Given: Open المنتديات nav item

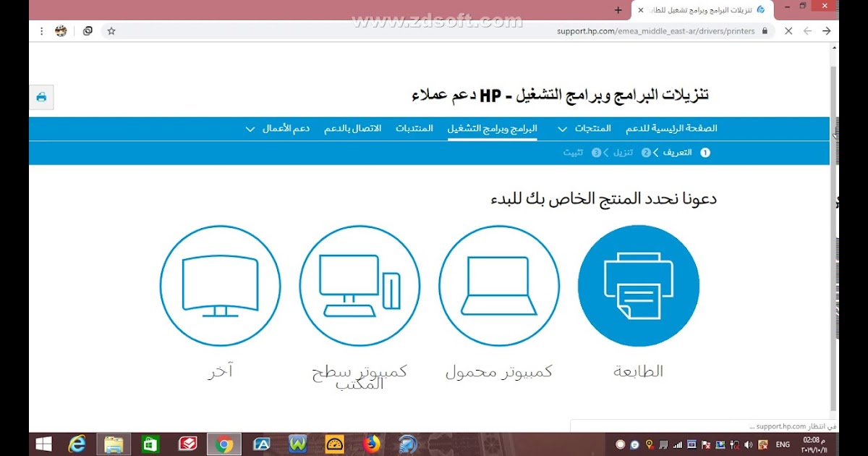Looking at the screenshot, I should point(414,128).
